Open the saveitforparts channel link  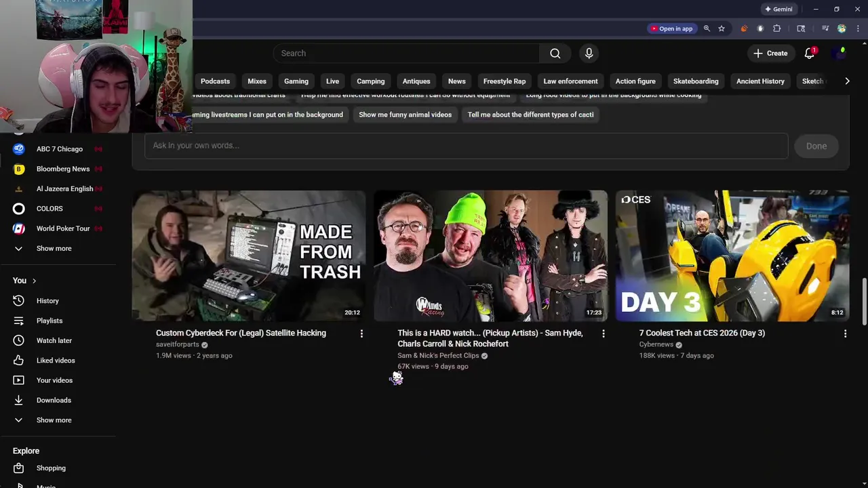click(178, 345)
